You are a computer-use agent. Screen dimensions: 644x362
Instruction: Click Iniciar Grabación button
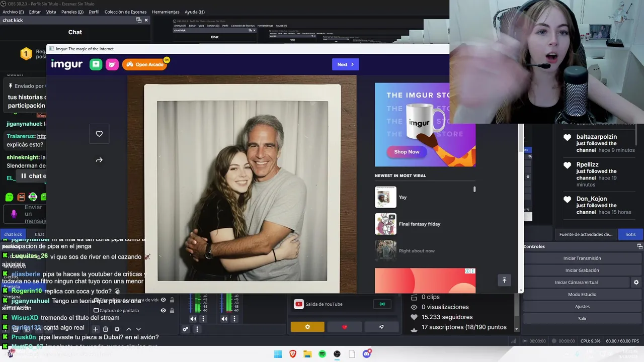click(x=582, y=270)
